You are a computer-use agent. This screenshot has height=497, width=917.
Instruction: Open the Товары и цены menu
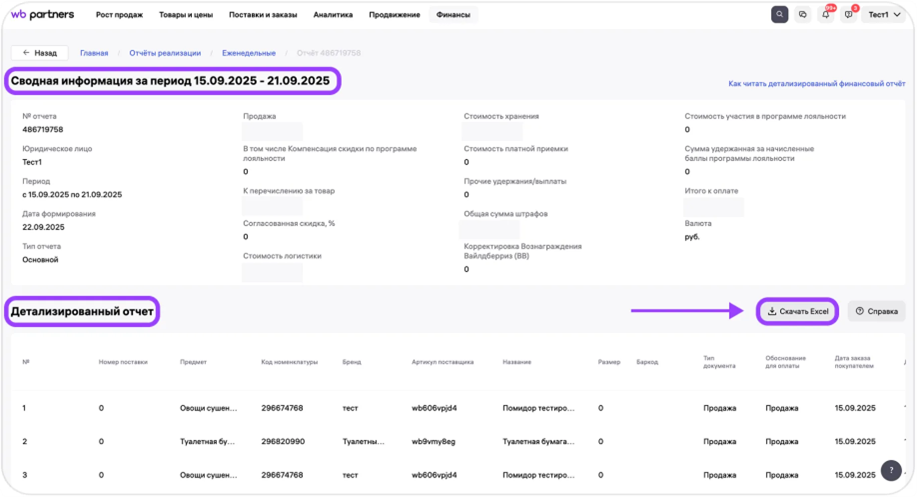pos(186,15)
